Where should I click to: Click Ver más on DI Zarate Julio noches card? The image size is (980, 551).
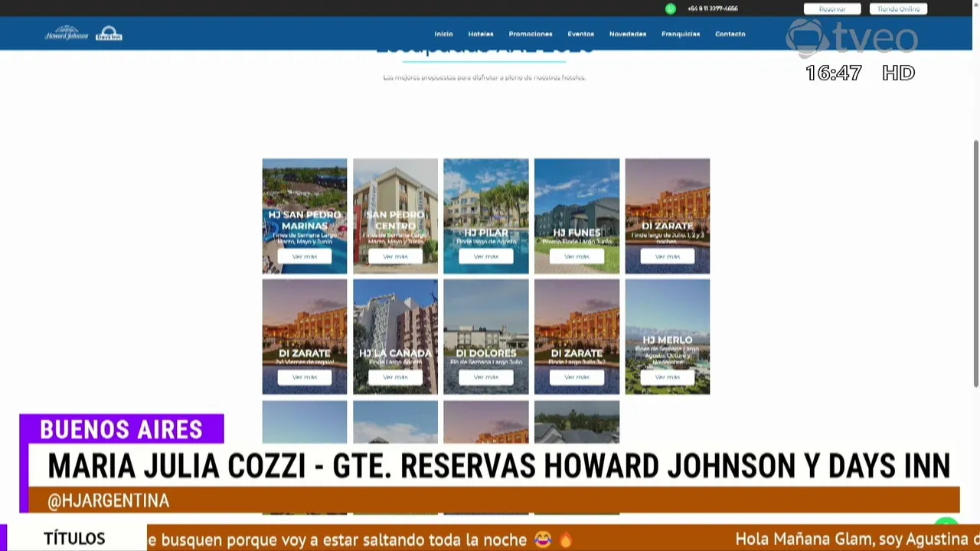tap(668, 256)
